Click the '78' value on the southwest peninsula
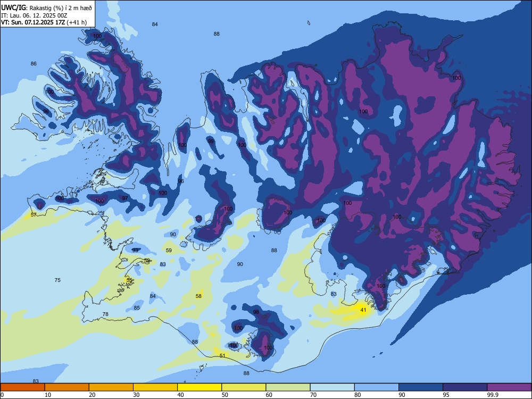Viewport: 532px width, 399px height. (105, 314)
